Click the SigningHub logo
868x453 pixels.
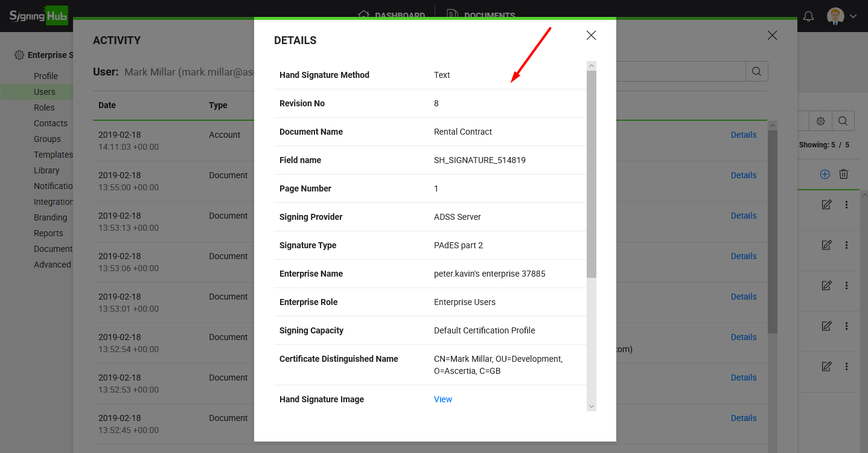(x=39, y=16)
